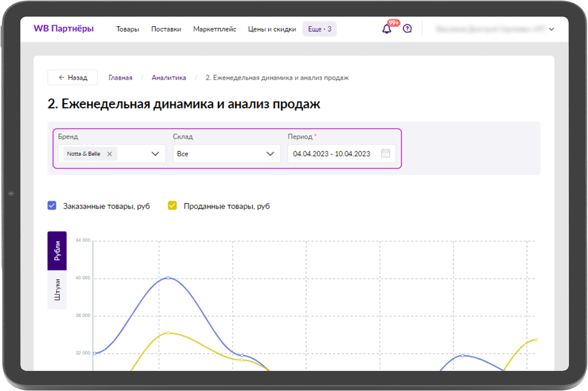Remove the Notta & Belle brand filter chip
Viewport: 588px width, 391px height.
pyautogui.click(x=110, y=154)
